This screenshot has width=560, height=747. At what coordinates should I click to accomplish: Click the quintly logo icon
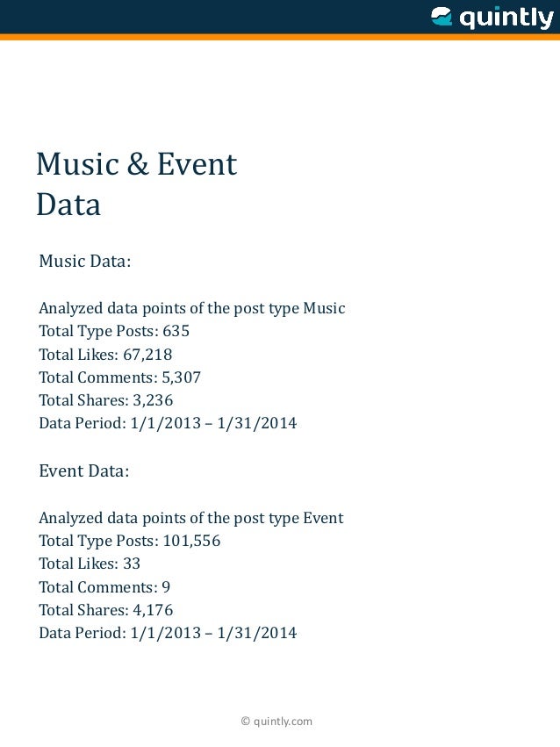tap(442, 16)
